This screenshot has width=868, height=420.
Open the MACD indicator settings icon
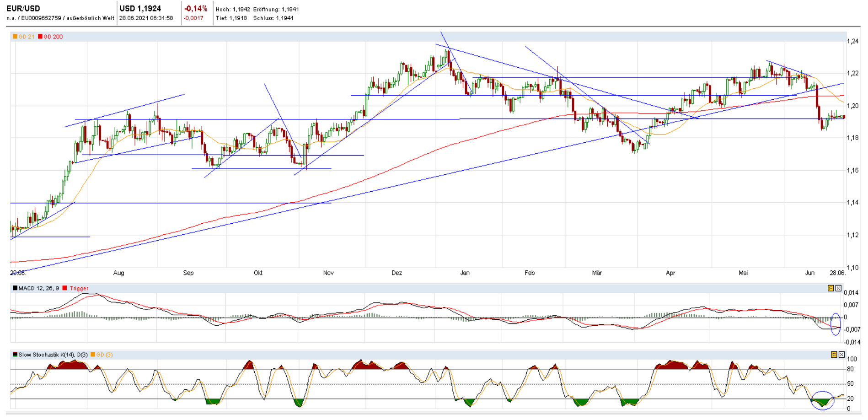(830, 288)
